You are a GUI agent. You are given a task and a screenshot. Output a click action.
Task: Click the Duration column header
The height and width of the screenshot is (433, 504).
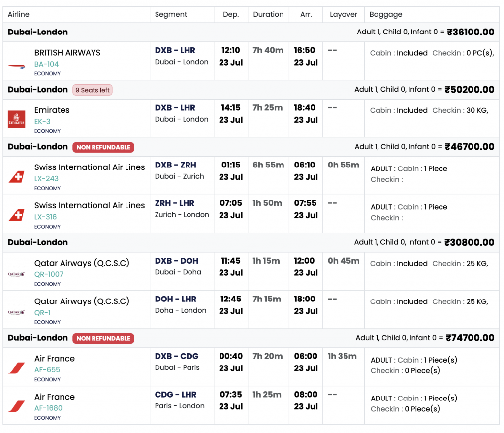coord(268,14)
